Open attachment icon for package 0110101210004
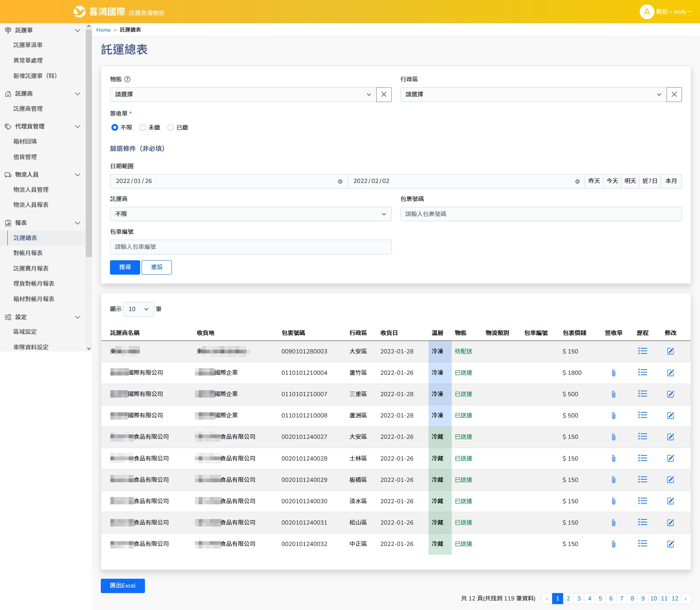This screenshot has width=700, height=610. pyautogui.click(x=613, y=373)
